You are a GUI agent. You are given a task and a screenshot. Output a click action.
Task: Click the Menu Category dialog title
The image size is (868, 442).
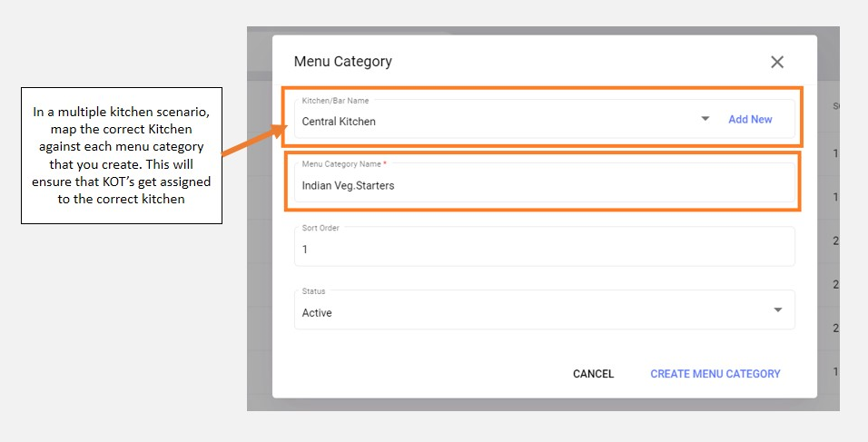point(342,62)
